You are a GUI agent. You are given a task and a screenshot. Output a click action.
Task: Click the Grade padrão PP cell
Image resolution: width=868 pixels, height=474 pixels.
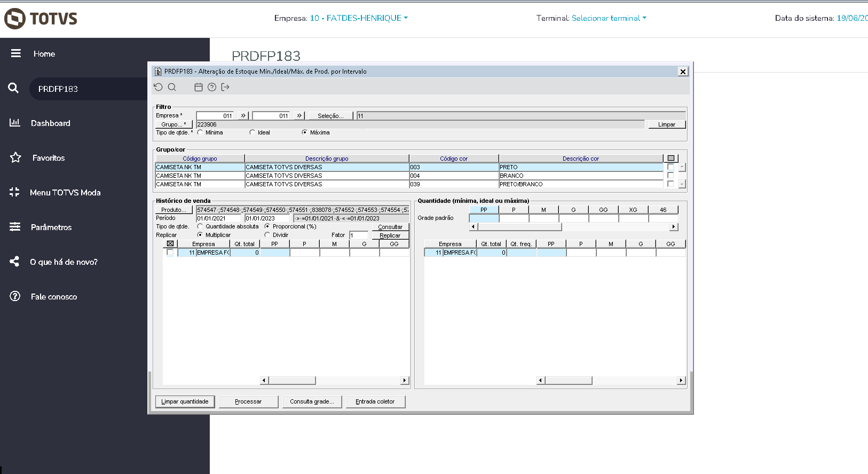coord(484,218)
